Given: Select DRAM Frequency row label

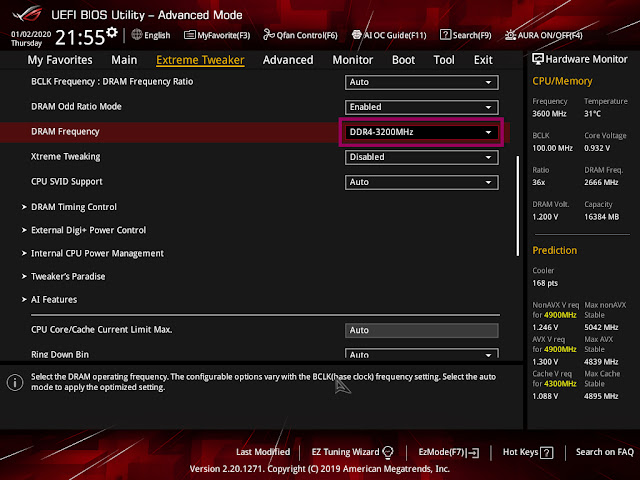Looking at the screenshot, I should 65,132.
